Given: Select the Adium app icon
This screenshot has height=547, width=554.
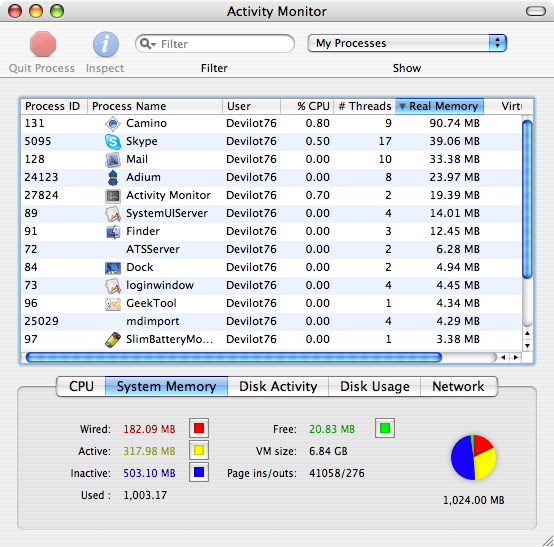Looking at the screenshot, I should 113,177.
